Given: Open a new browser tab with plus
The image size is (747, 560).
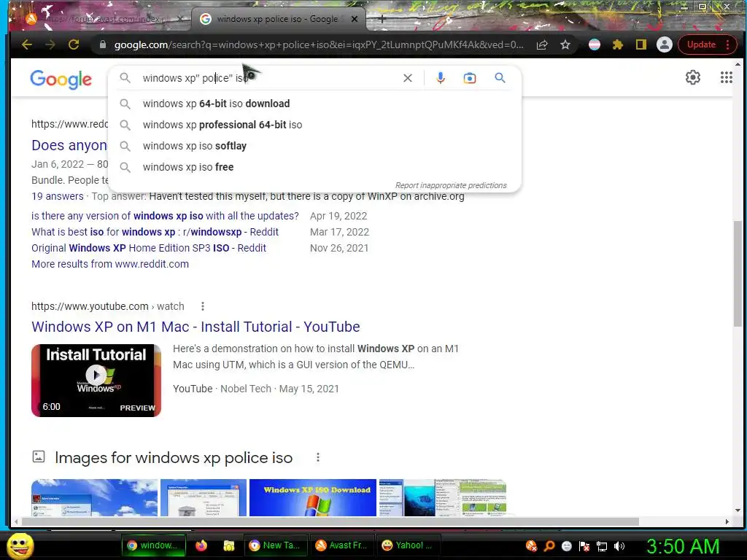Looking at the screenshot, I should point(382,19).
